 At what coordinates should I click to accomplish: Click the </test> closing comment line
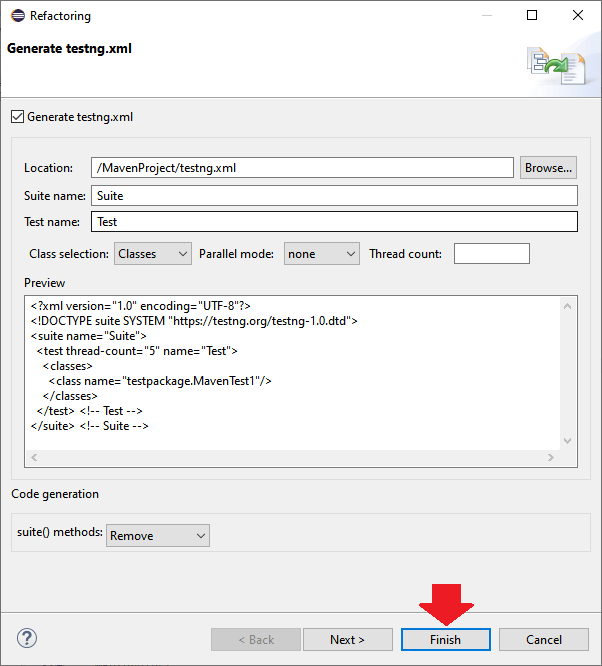click(89, 411)
